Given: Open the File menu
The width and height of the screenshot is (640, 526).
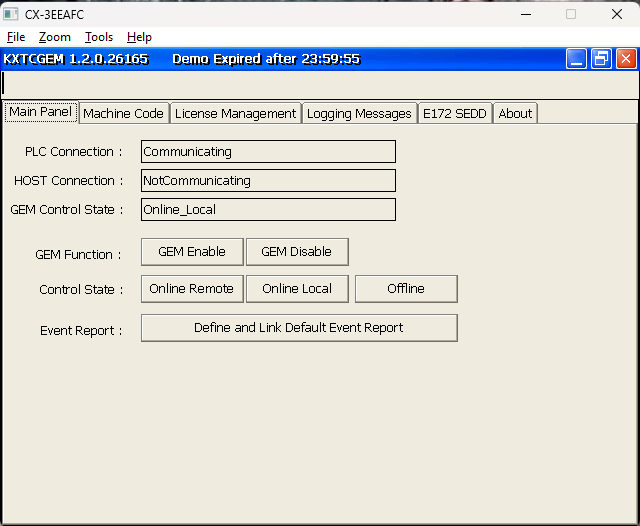Looking at the screenshot, I should pos(16,37).
